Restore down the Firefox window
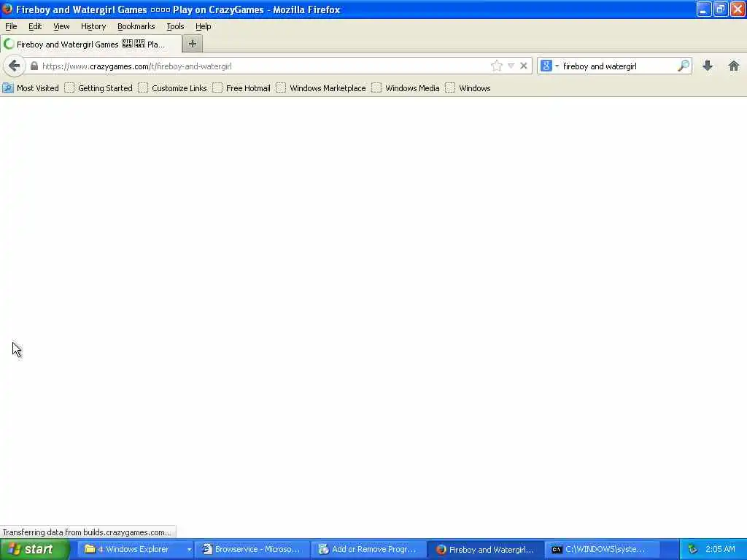The width and height of the screenshot is (747, 560). [721, 9]
